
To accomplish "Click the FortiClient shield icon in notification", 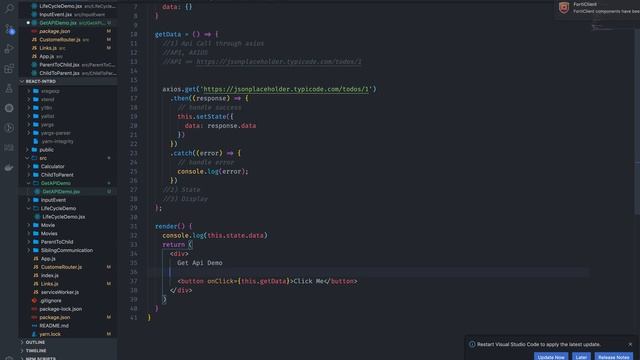I will tap(564, 7).
